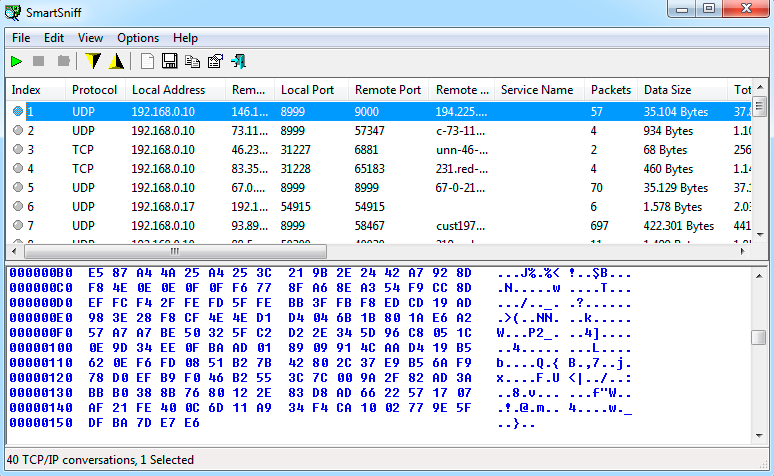Sort by Service Name column header
The height and width of the screenshot is (476, 774).
[539, 90]
